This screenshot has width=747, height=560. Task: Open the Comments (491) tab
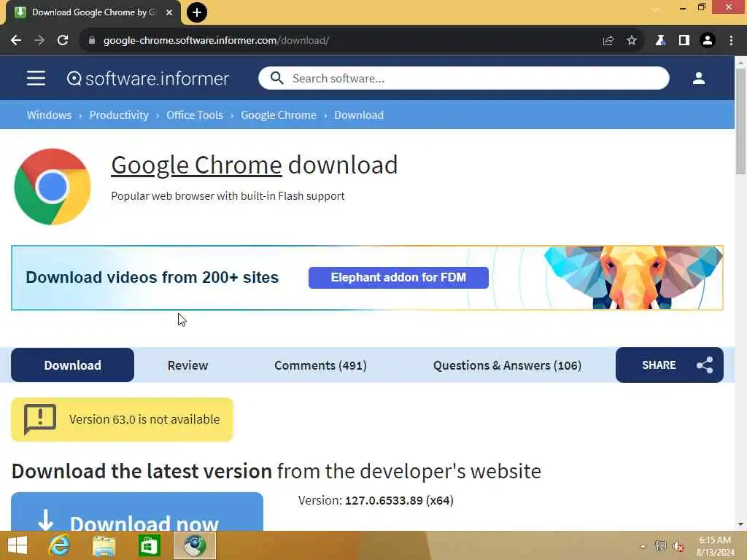(321, 365)
